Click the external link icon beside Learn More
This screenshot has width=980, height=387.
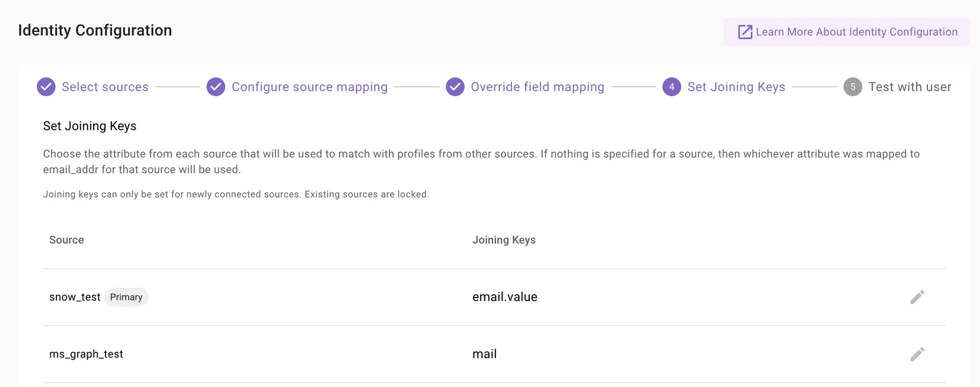745,32
